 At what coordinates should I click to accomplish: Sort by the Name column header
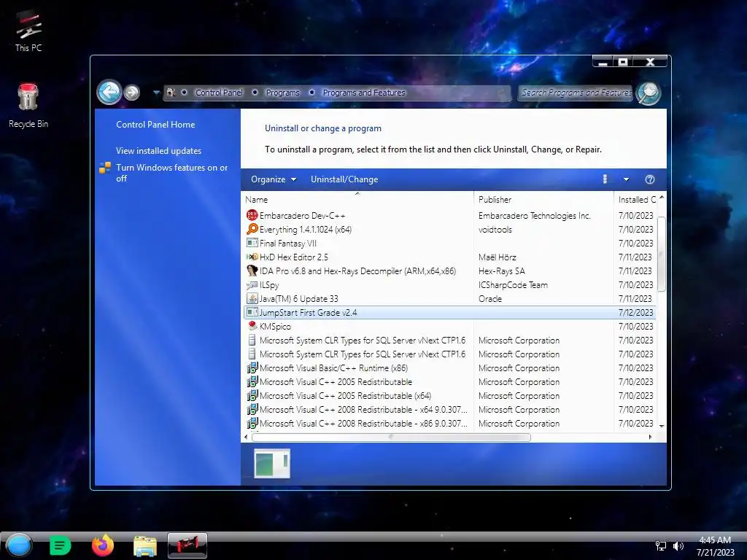coord(357,200)
